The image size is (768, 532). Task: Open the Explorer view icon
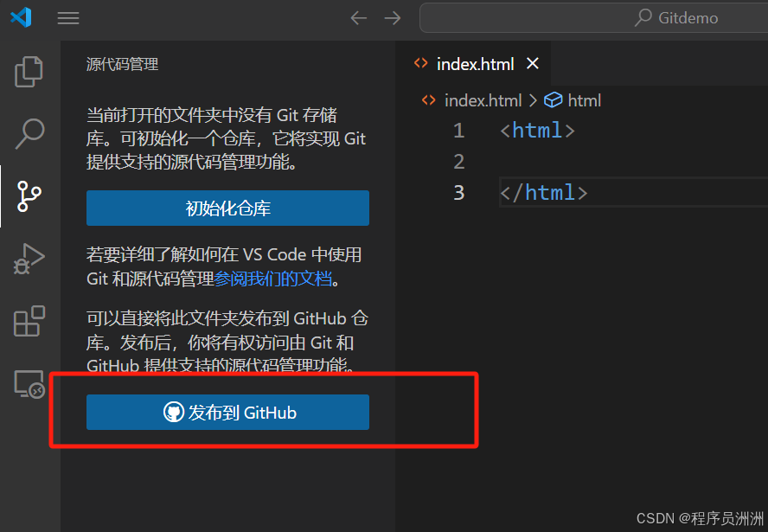[29, 72]
